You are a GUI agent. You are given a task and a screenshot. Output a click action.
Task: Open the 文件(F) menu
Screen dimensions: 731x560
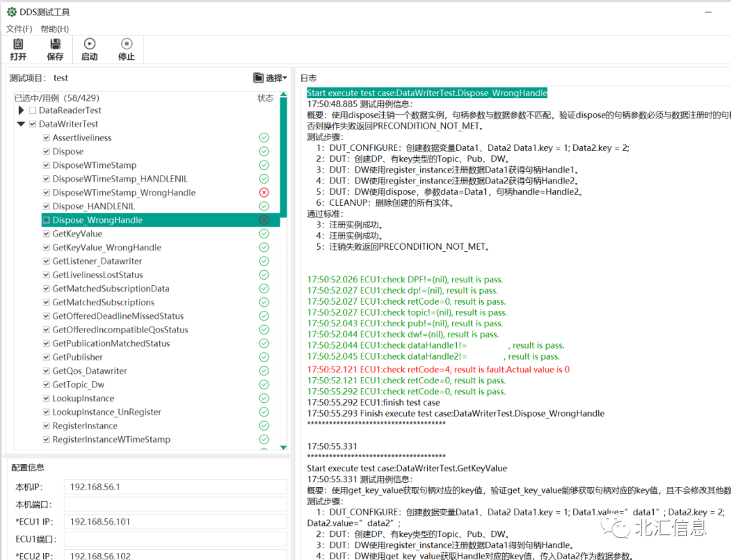click(18, 29)
